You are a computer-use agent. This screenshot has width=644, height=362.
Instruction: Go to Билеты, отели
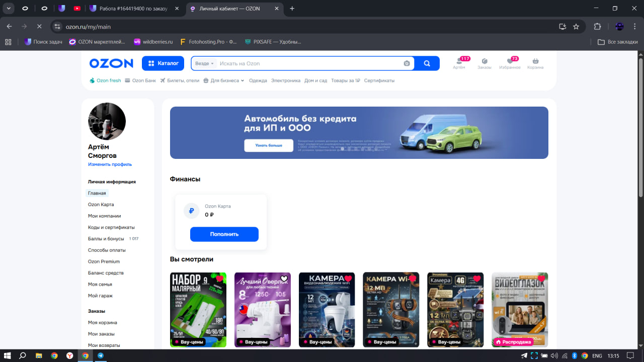point(180,80)
